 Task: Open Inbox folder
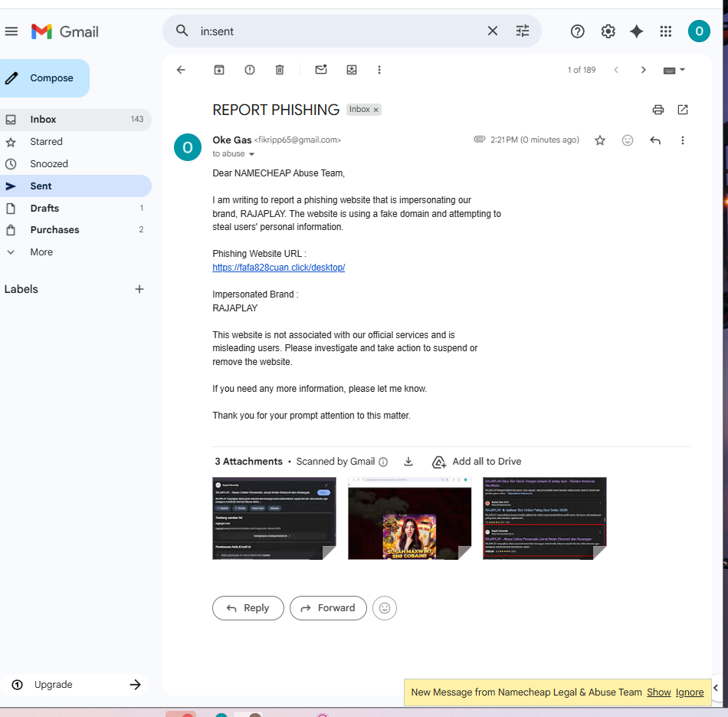76,120
